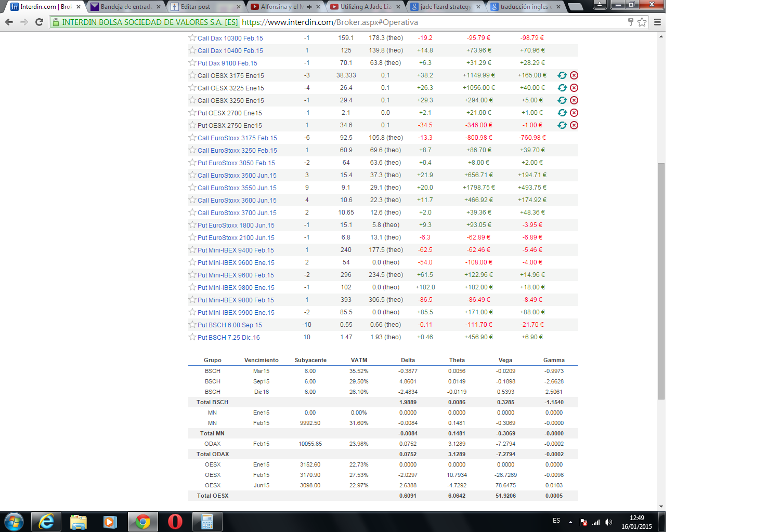Click the 10055.85 ODAX underlying value
Screen dimensions: 780x532
(x=310, y=444)
